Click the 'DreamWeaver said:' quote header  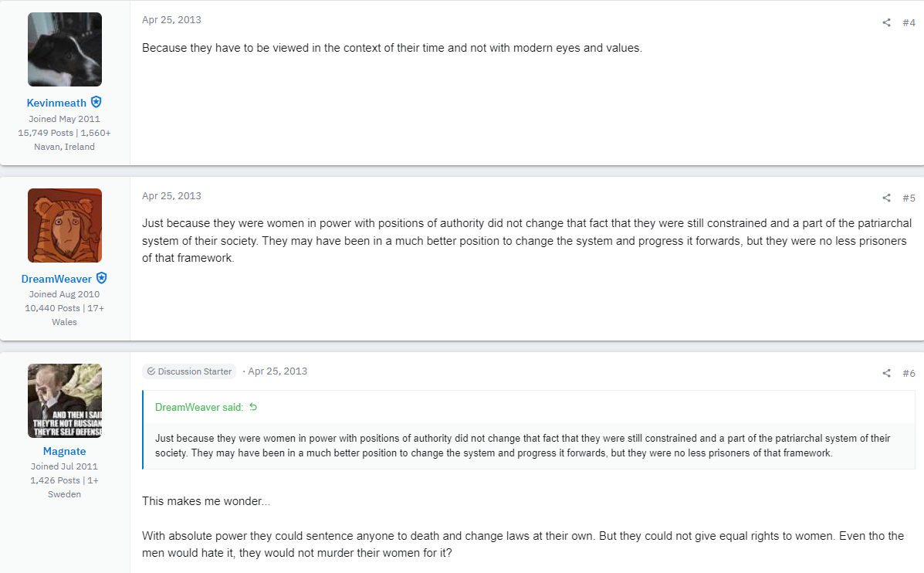pyautogui.click(x=199, y=407)
